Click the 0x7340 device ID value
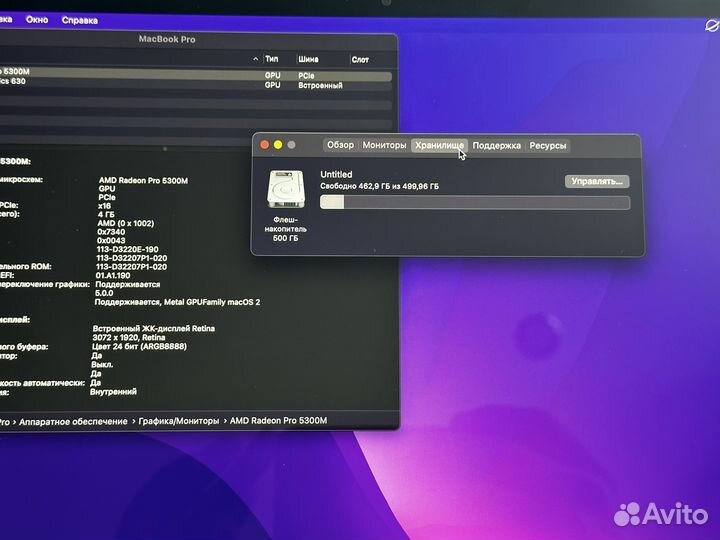This screenshot has width=720, height=540. click(111, 232)
